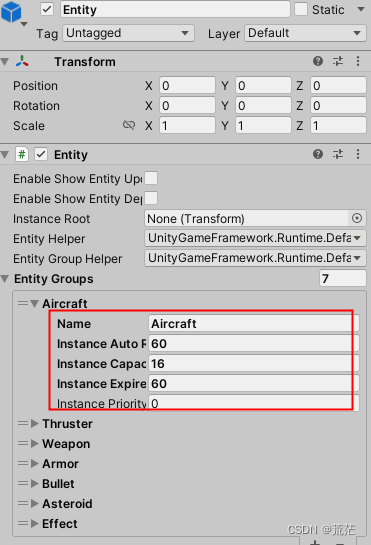The height and width of the screenshot is (545, 371).
Task: Collapse the Entity script component foldout
Action: [x=5, y=155]
